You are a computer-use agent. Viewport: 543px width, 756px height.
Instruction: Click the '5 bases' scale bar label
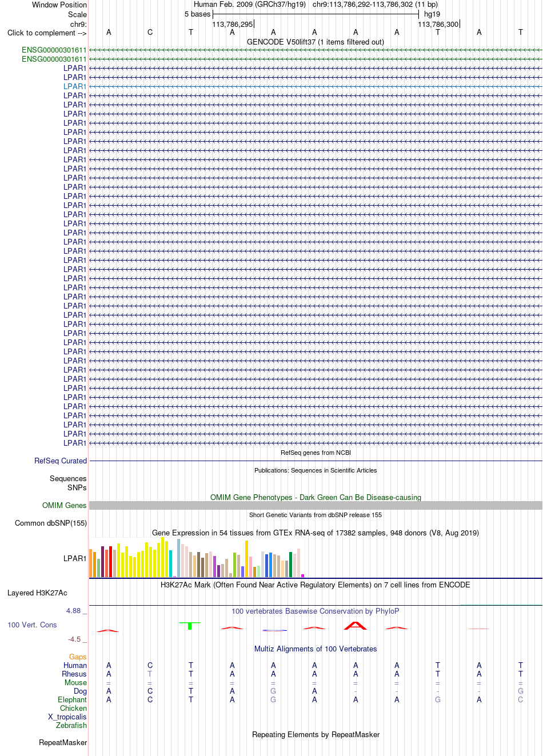(197, 14)
